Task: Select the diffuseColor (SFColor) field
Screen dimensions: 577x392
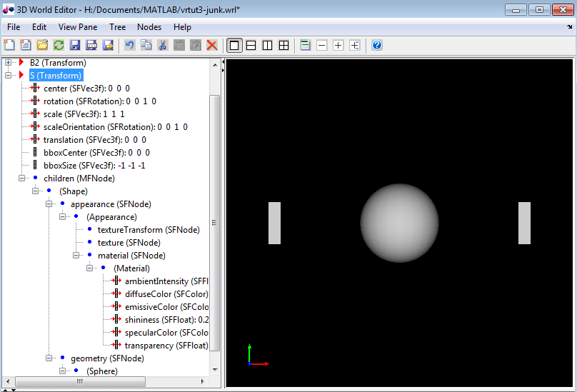Action: coord(166,294)
